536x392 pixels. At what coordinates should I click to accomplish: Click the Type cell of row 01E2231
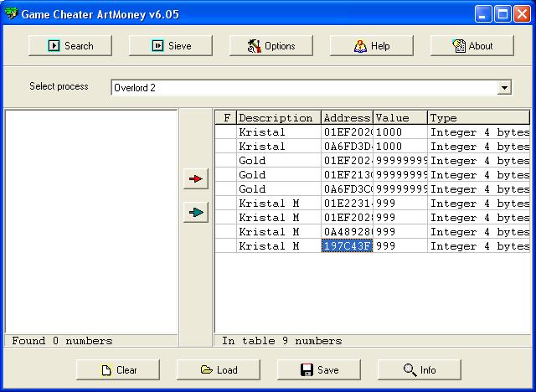pos(478,204)
